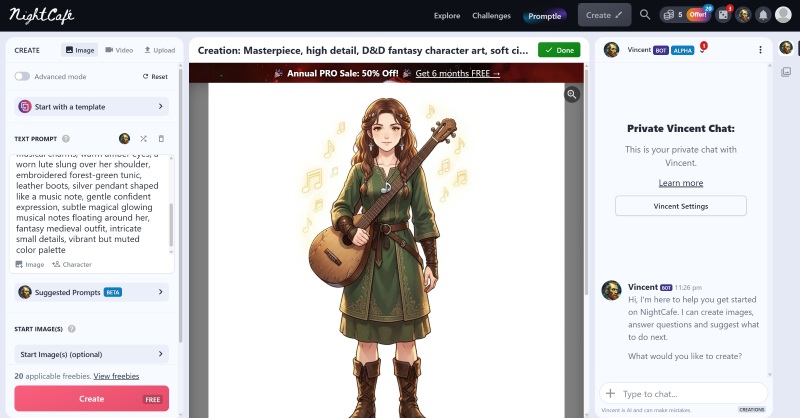Go to the Challenges page

(491, 15)
